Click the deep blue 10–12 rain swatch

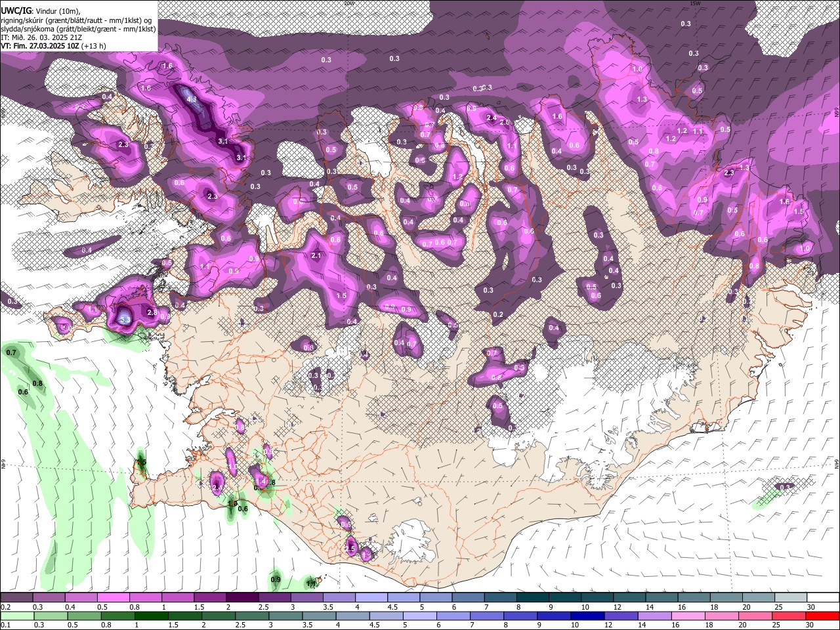587,616
